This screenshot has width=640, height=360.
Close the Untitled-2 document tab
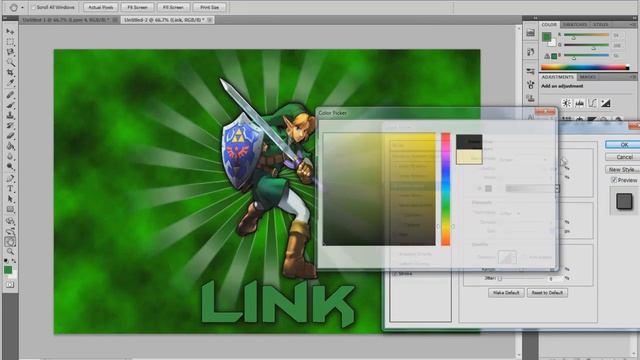tap(210, 20)
